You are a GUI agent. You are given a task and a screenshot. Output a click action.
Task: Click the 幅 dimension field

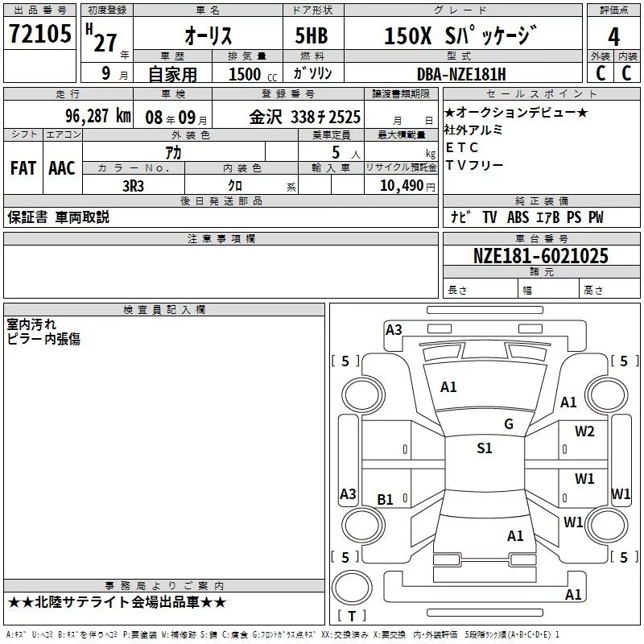pyautogui.click(x=549, y=290)
